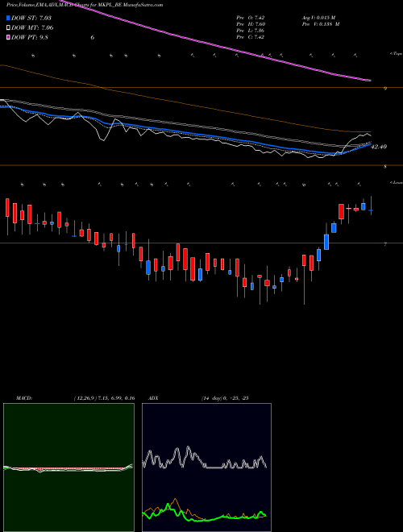The height and width of the screenshot is (532, 403).
Task: Click the ADX panel heading
Action: point(153,398)
